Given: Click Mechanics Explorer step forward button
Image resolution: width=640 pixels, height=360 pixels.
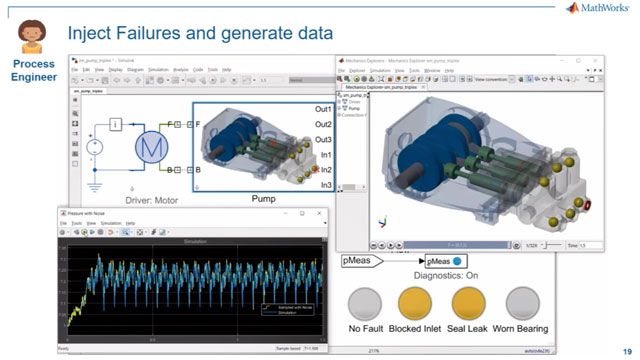Looking at the screenshot, I should [399, 245].
